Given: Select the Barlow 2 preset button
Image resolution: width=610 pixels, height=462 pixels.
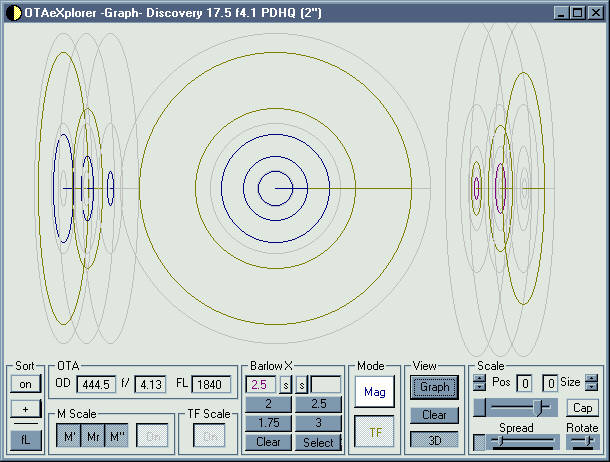Looking at the screenshot, I should coord(268,404).
